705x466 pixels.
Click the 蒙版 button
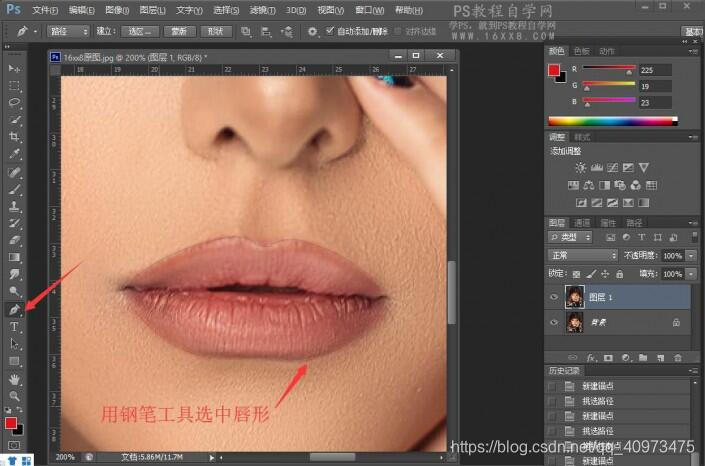coord(178,31)
